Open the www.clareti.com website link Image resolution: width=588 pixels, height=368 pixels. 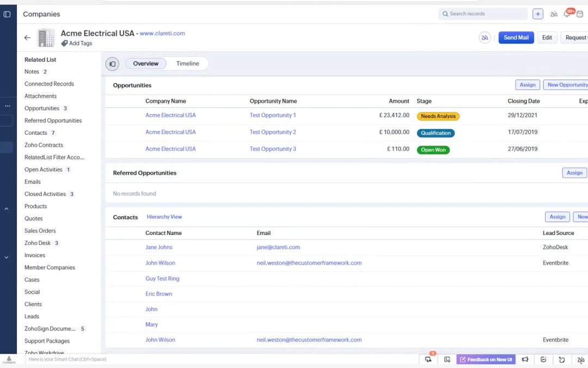click(x=162, y=33)
